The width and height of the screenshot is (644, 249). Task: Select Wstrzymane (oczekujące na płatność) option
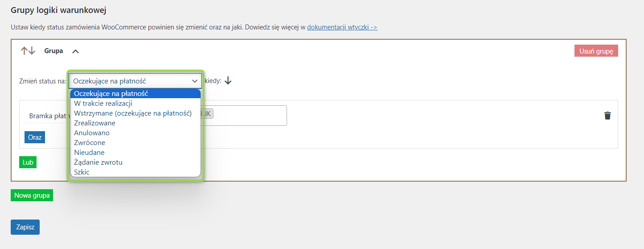pos(135,113)
